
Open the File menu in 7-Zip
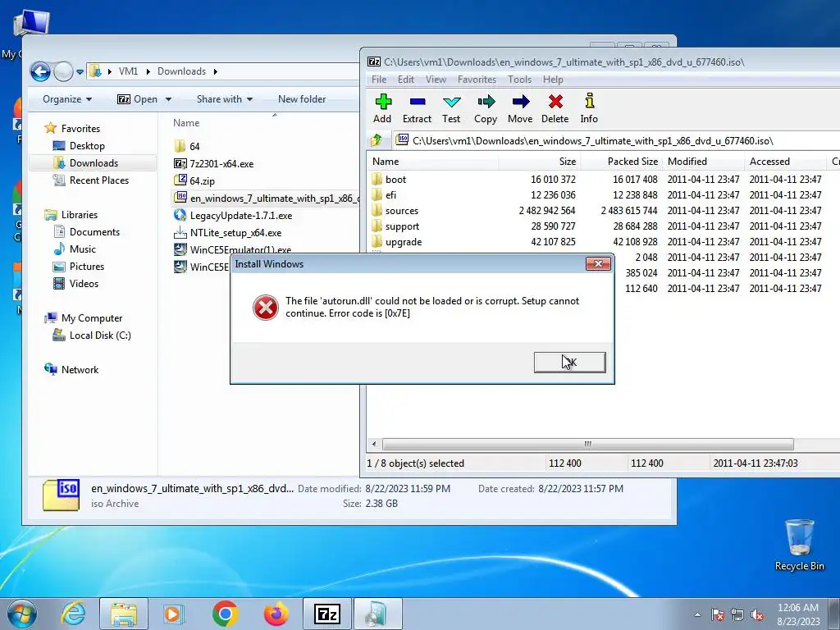point(379,80)
